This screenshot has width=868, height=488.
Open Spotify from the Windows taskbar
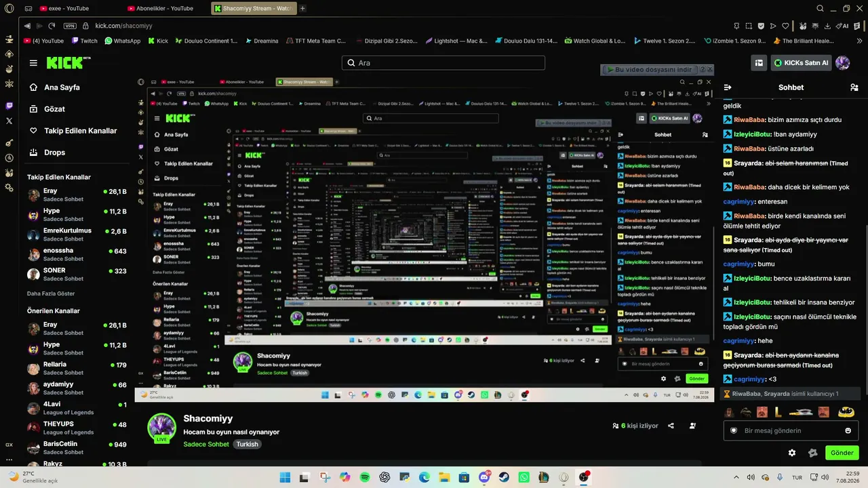point(365,477)
